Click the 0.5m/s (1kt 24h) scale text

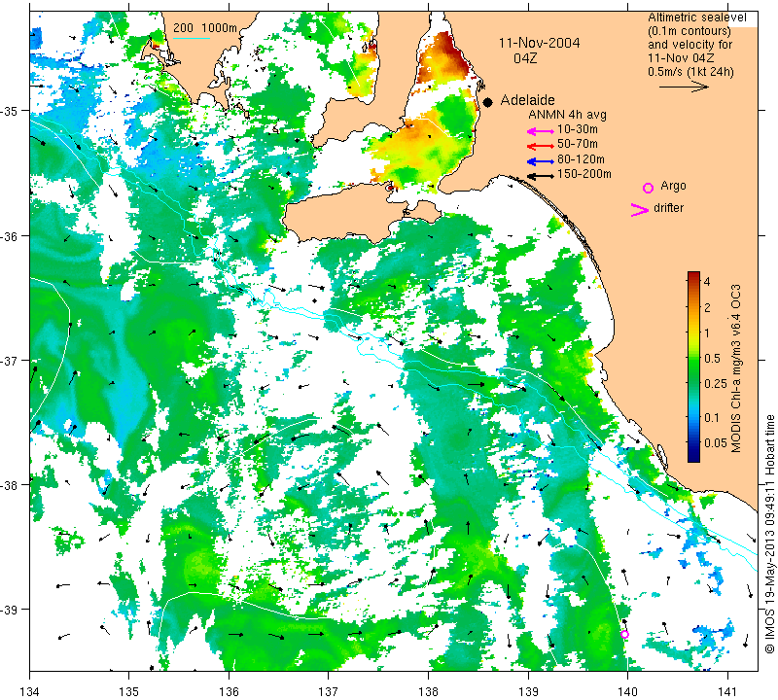coord(690,71)
